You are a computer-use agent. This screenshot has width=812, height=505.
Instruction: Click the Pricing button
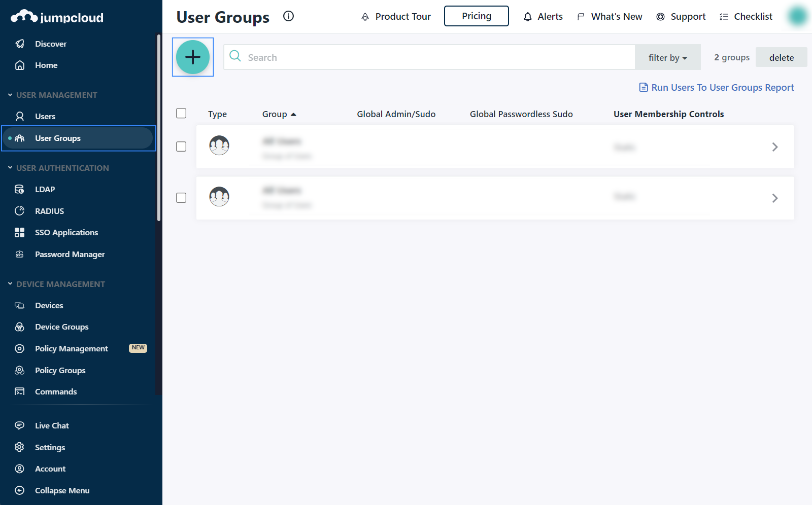476,16
